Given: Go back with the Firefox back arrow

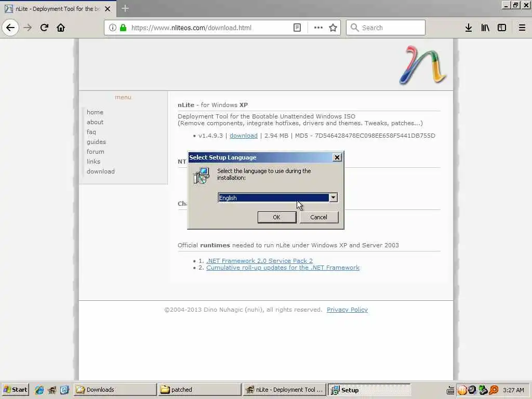Looking at the screenshot, I should 10,28.
